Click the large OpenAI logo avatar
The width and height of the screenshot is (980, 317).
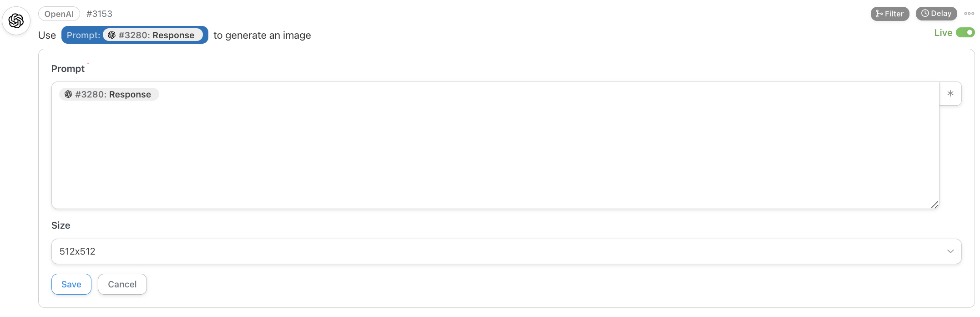[x=16, y=20]
